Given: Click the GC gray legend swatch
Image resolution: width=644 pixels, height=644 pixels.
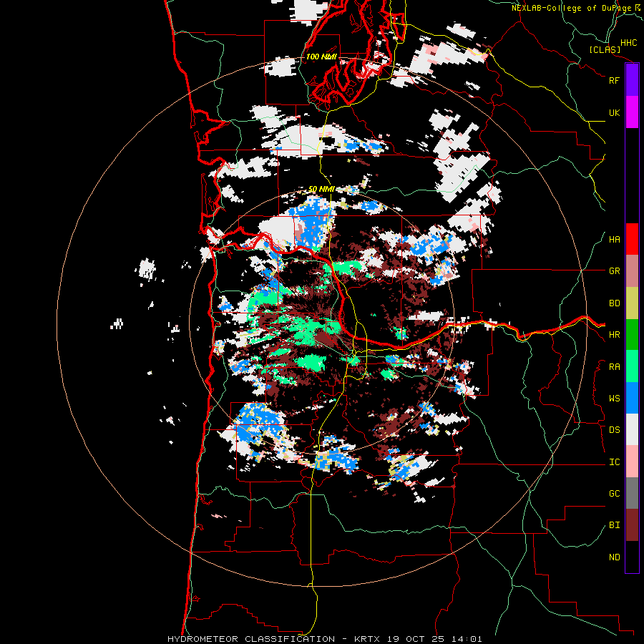Looking at the screenshot, I should click(632, 493).
